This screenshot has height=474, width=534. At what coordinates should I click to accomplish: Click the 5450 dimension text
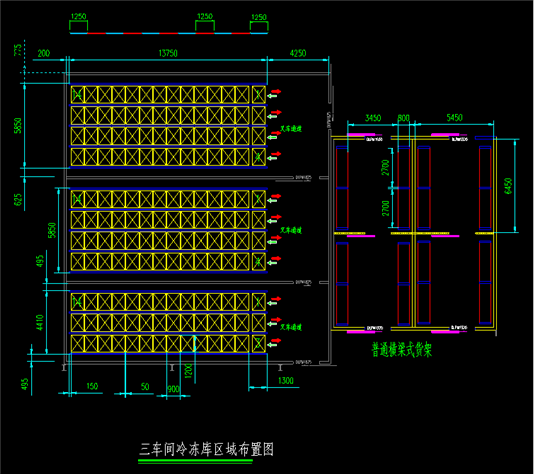pos(455,117)
